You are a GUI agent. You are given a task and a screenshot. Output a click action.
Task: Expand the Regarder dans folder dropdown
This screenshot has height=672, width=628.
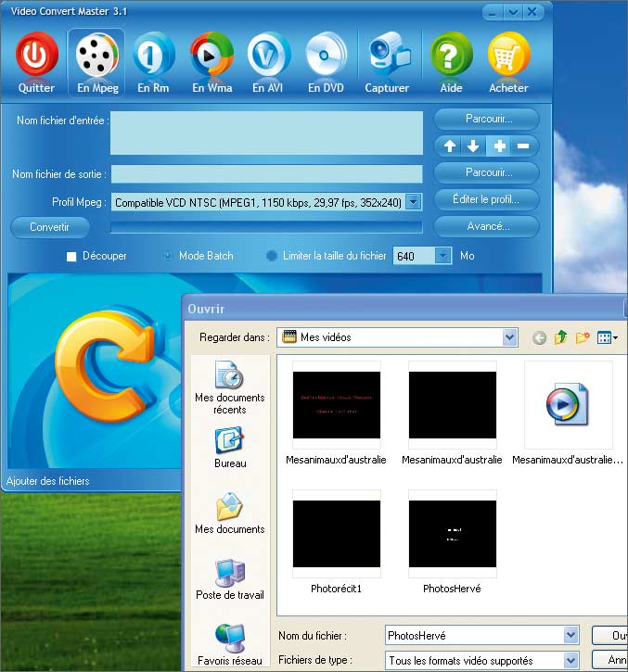[509, 337]
